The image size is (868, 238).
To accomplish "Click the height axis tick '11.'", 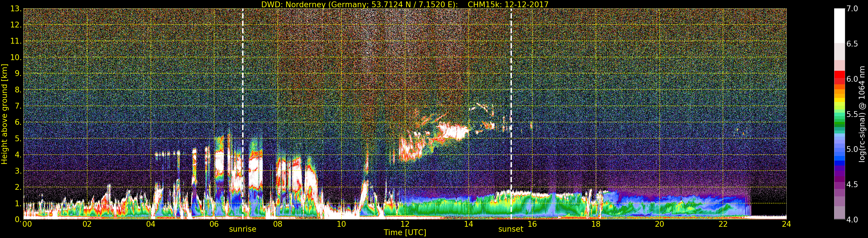I will click(16, 41).
